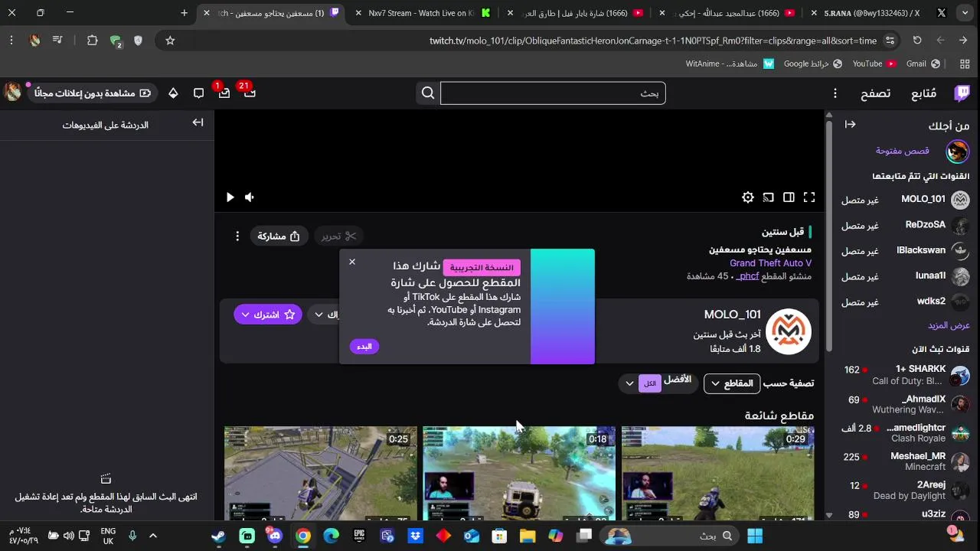Bookmark this page with star icon
The height and width of the screenshot is (551, 980).
(x=170, y=41)
